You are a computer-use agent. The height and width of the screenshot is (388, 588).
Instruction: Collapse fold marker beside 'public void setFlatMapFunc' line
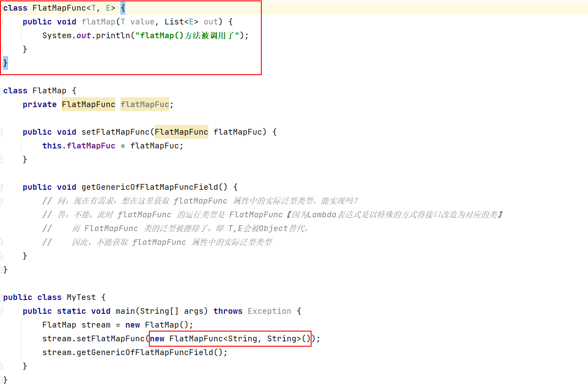(2, 132)
